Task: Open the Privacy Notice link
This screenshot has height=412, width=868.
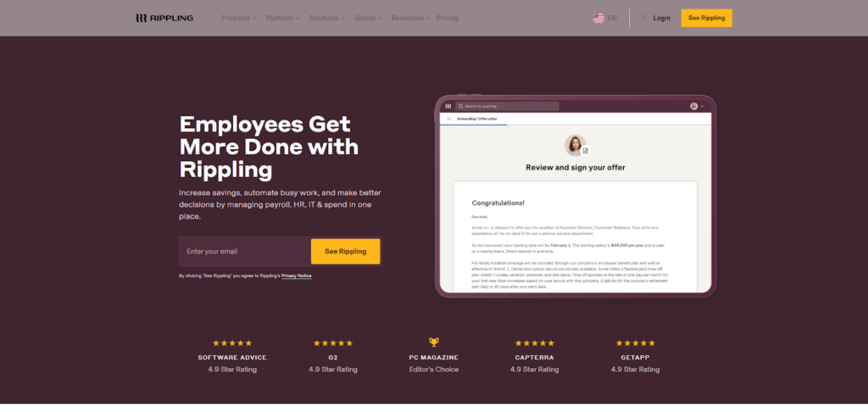Action: tap(297, 276)
